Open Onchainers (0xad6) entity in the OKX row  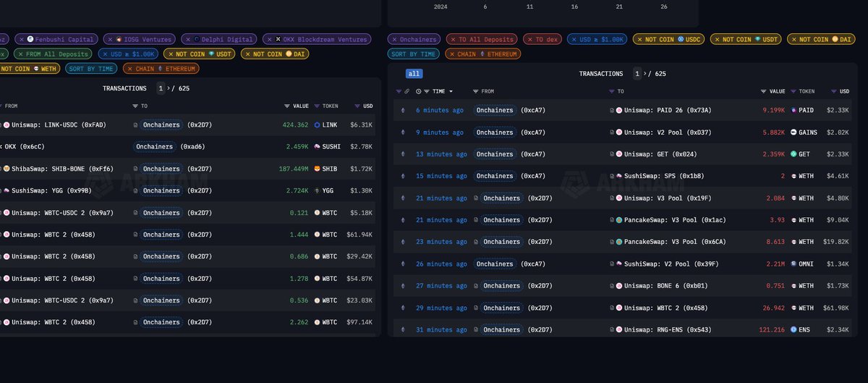[155, 147]
